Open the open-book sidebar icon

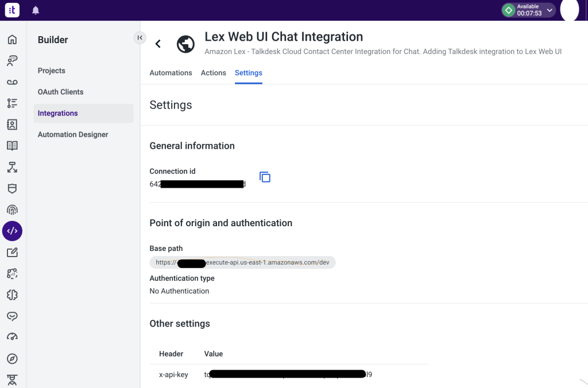tap(12, 146)
